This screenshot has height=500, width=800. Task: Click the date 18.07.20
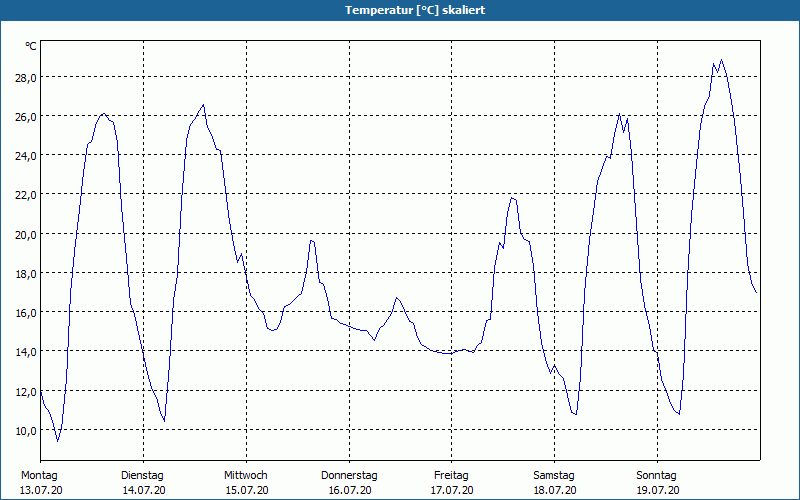coord(555,491)
